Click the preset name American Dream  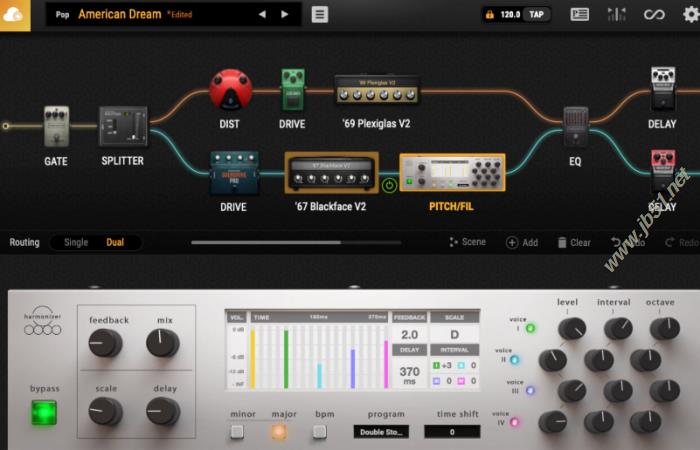point(120,14)
